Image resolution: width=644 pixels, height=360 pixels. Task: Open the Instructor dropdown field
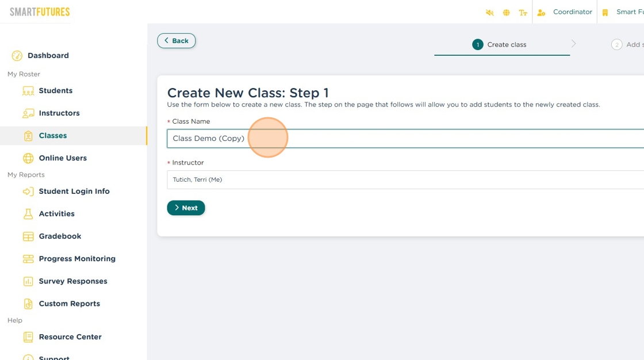point(402,180)
